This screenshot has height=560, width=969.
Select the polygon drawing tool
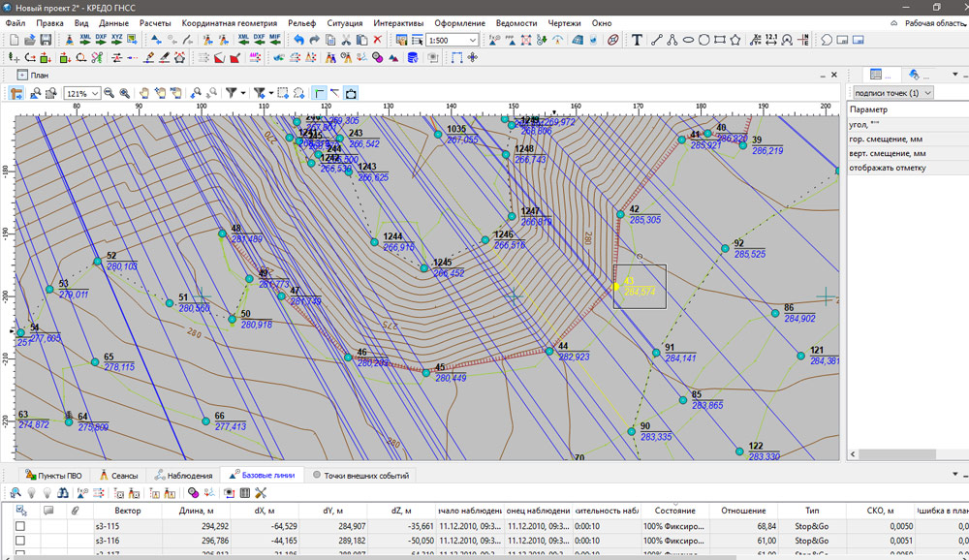point(735,40)
